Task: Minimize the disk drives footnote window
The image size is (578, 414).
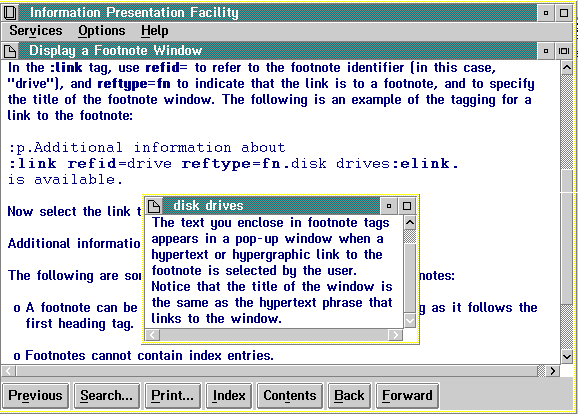Action: click(389, 206)
